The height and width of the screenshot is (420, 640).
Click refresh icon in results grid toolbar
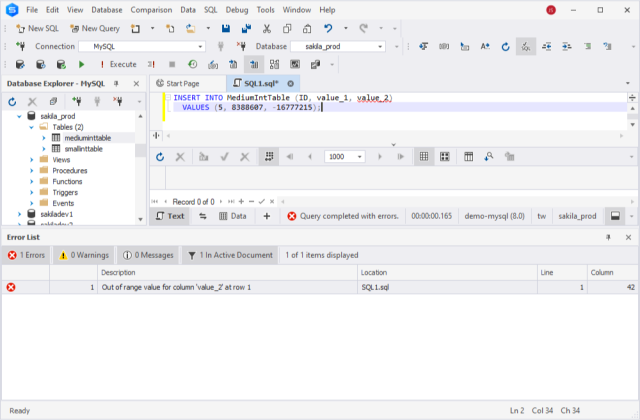coord(160,157)
